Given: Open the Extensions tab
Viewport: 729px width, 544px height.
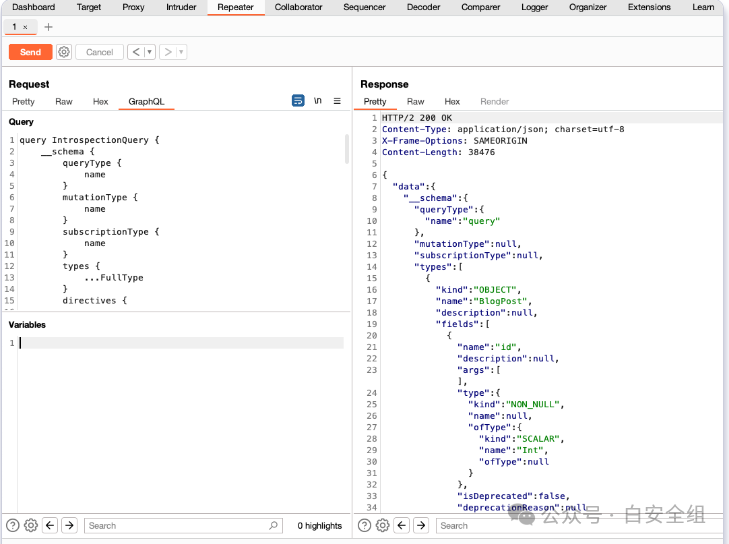Looking at the screenshot, I should click(x=649, y=7).
